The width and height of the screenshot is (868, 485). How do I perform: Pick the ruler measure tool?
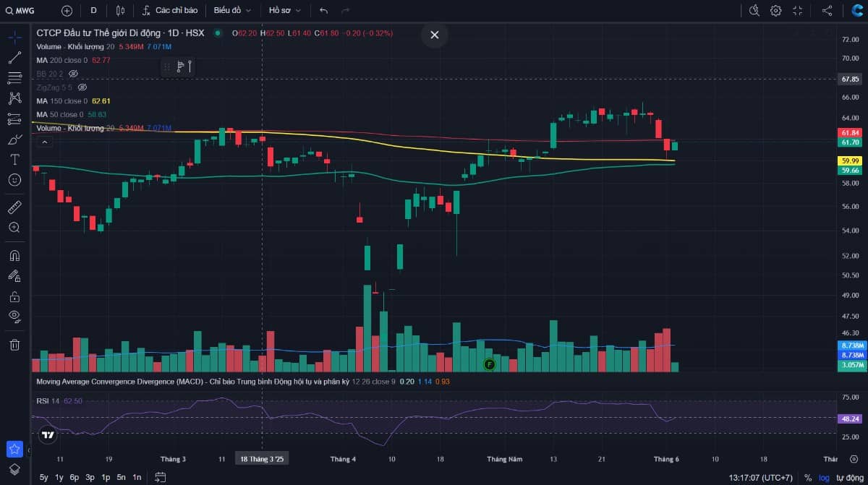pyautogui.click(x=14, y=208)
